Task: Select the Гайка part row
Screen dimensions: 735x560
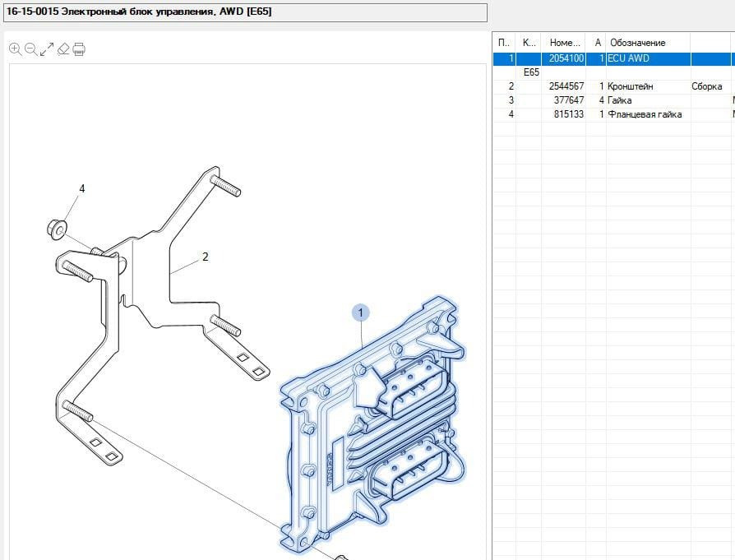Action: [x=620, y=100]
